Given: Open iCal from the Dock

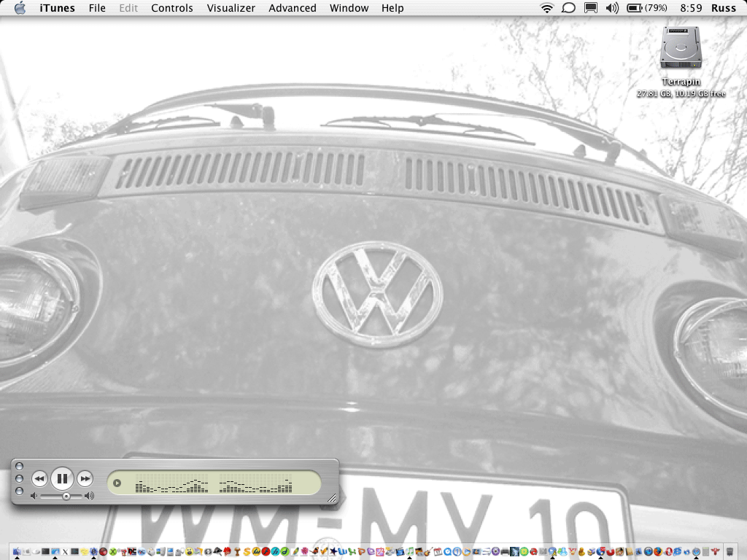Looking at the screenshot, I should pos(438,551).
